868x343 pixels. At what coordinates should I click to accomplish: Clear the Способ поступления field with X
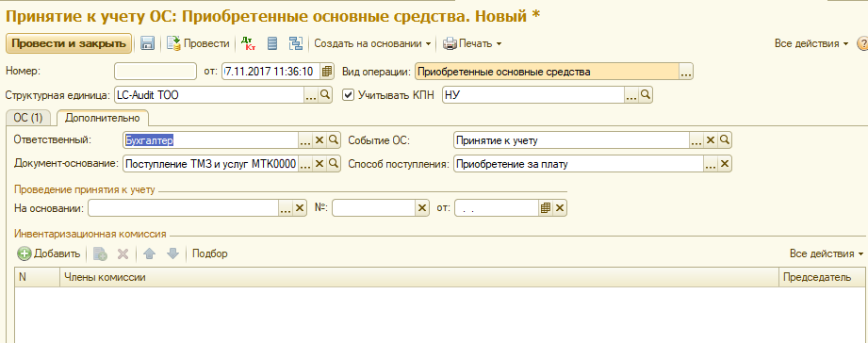pyautogui.click(x=724, y=164)
